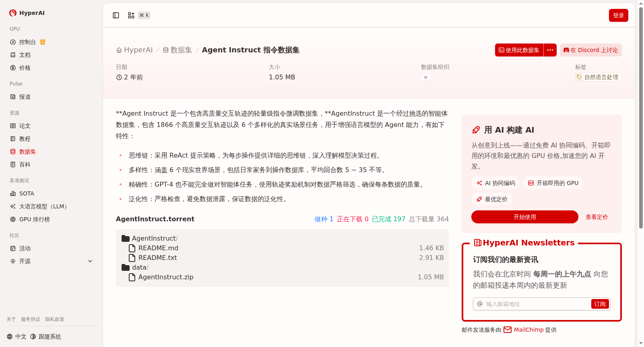Click the dataset organization logo

pyautogui.click(x=426, y=77)
